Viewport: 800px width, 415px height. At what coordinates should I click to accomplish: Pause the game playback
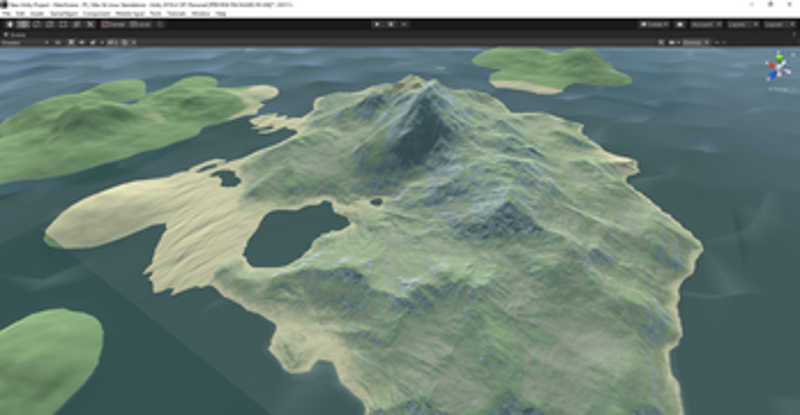pos(391,25)
